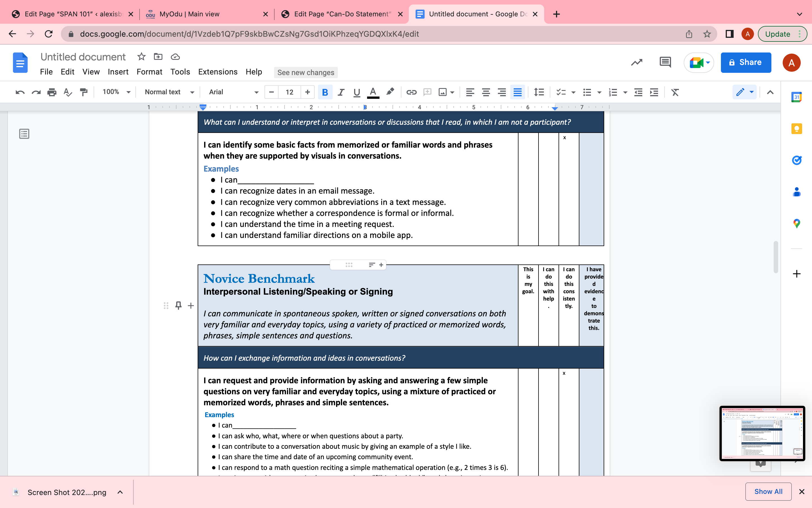Open the Edit menu
Image resolution: width=812 pixels, height=508 pixels.
click(x=67, y=72)
